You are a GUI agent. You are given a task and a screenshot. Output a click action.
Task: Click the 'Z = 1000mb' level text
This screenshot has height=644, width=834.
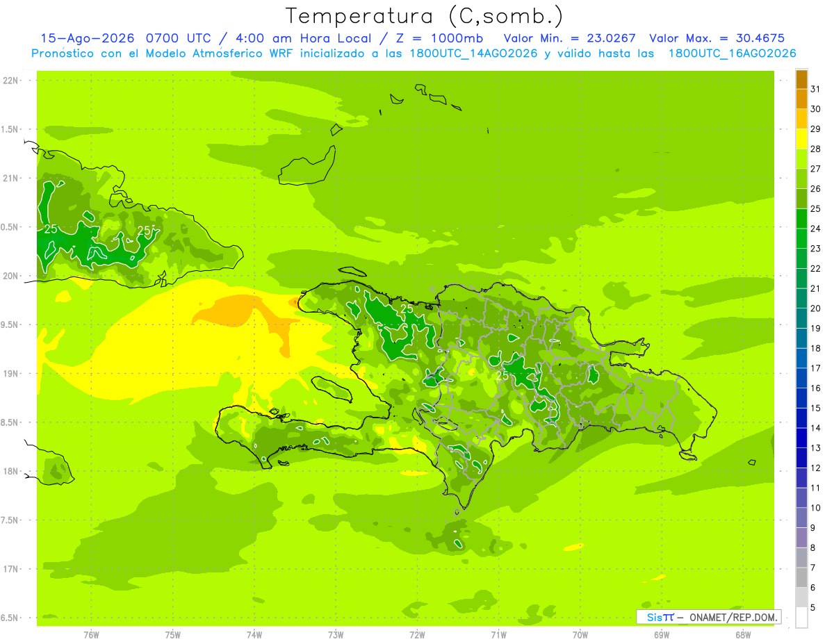click(435, 38)
